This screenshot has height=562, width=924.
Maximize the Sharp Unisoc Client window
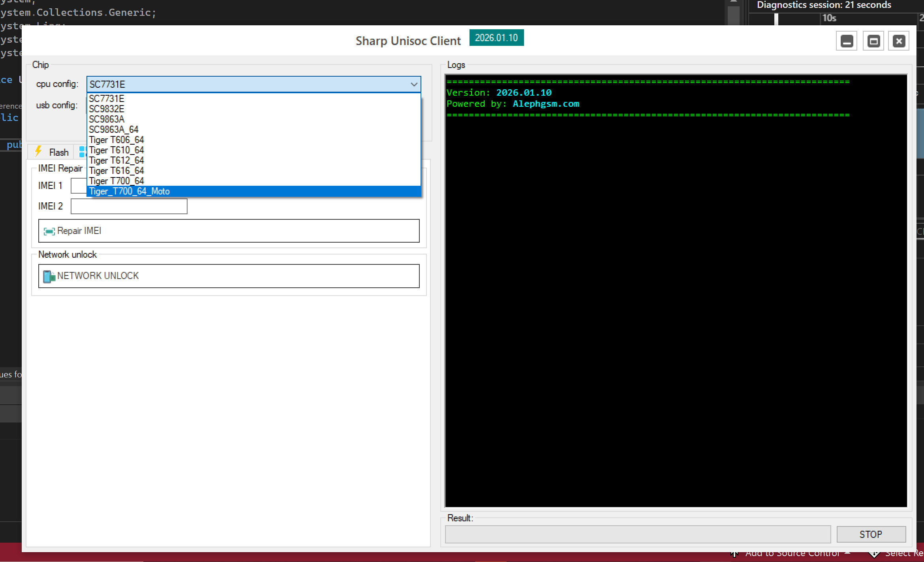(873, 41)
